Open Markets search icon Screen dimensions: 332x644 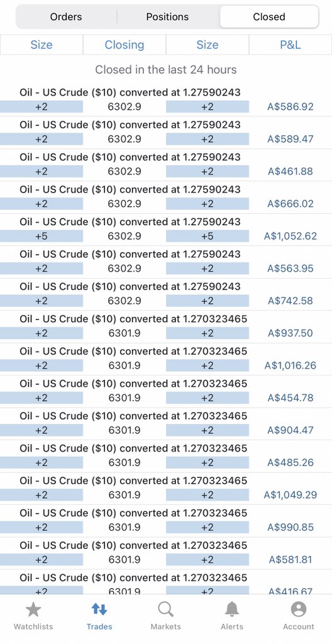(x=165, y=609)
